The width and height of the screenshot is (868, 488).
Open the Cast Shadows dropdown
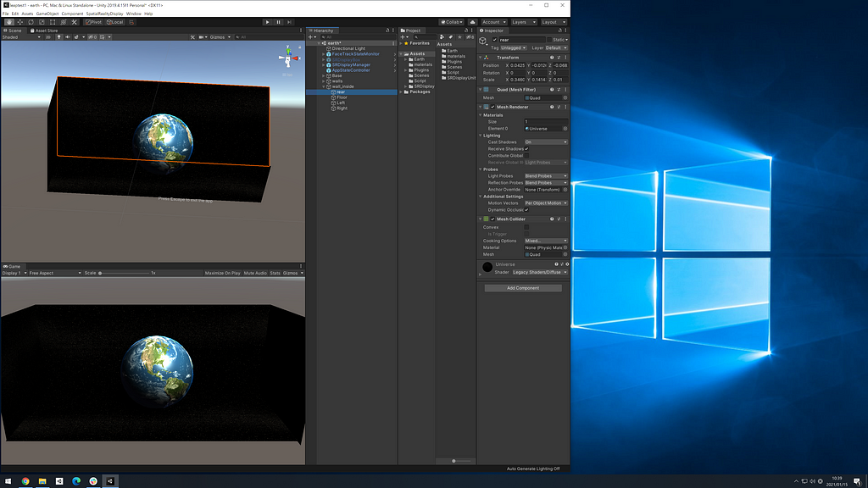tap(545, 142)
